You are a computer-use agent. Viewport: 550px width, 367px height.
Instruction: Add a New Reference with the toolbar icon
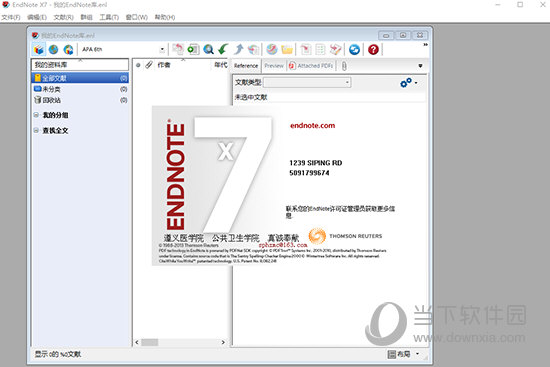coord(193,49)
